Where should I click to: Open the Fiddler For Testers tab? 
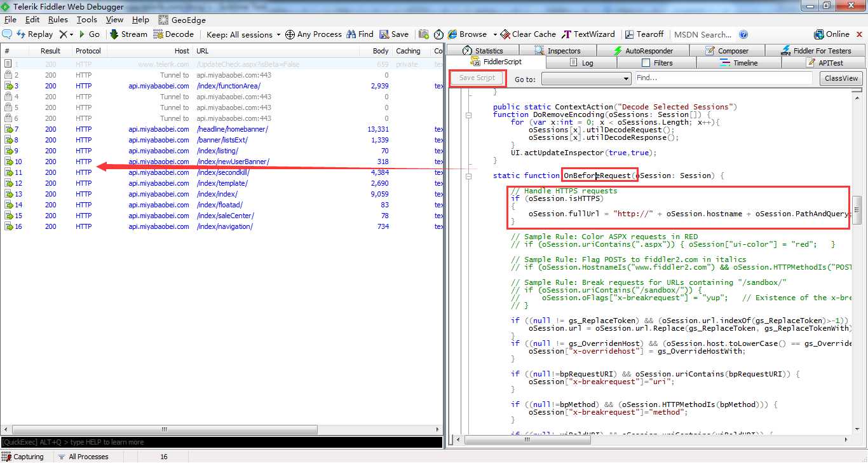point(816,51)
